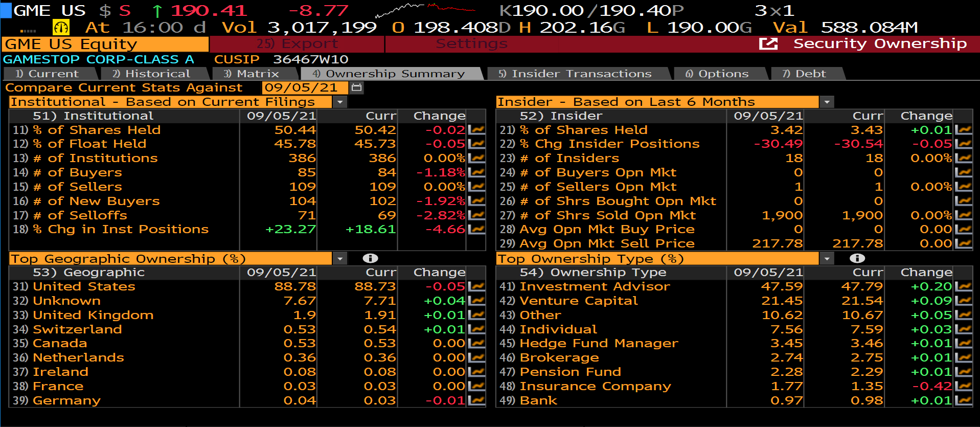The width and height of the screenshot is (980, 427).
Task: Open the calendar date picker icon
Action: point(357,87)
